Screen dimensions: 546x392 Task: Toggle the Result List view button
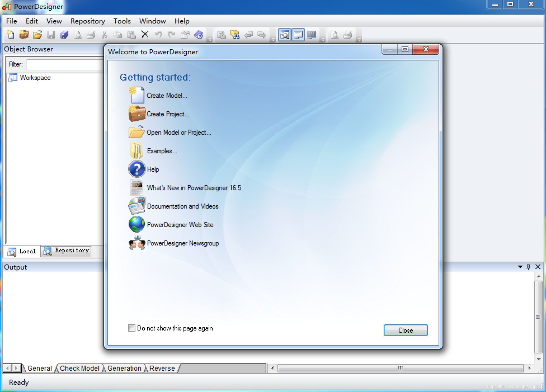tap(312, 35)
